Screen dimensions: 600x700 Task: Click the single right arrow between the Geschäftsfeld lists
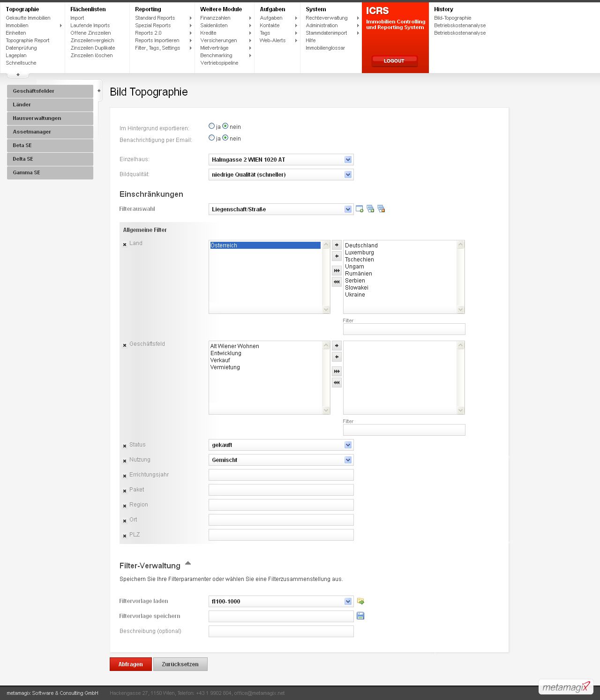point(337,346)
